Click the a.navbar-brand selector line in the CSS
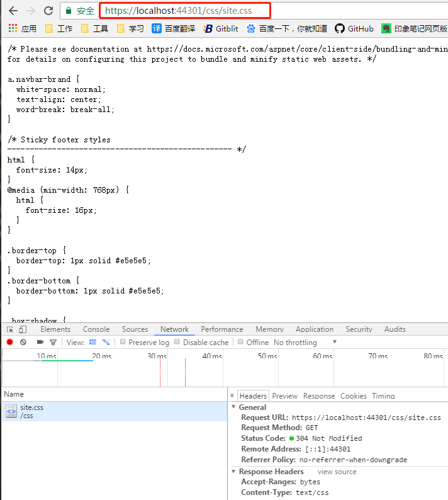The image size is (448, 500). [43, 79]
